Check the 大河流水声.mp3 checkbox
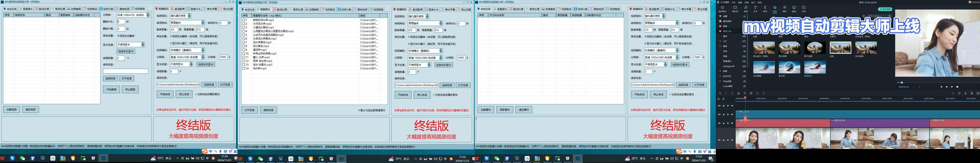The height and width of the screenshot is (163, 980). tap(244, 24)
